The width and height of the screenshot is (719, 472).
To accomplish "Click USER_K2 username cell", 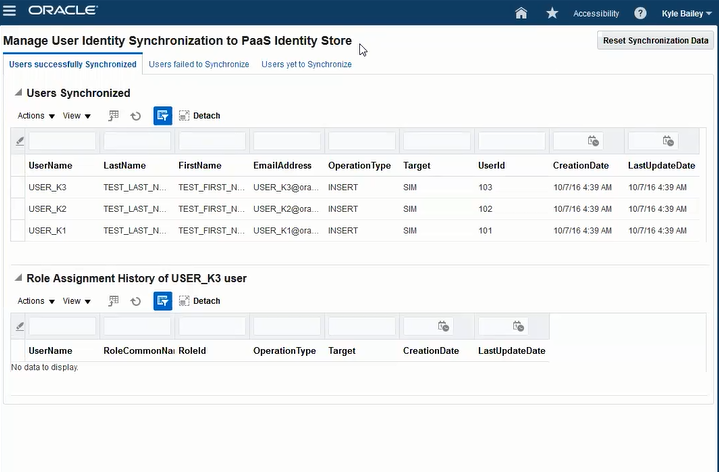I will (48, 209).
